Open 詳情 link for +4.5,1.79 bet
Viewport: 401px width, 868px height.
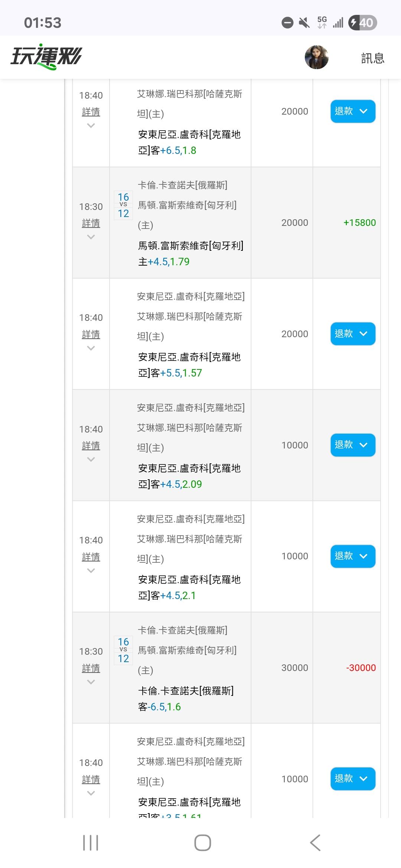(x=91, y=223)
